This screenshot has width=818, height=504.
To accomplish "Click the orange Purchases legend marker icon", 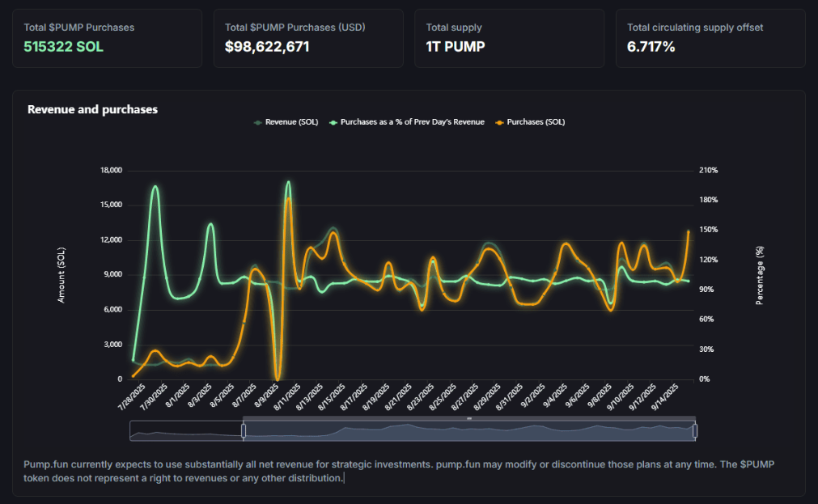I will [x=499, y=123].
